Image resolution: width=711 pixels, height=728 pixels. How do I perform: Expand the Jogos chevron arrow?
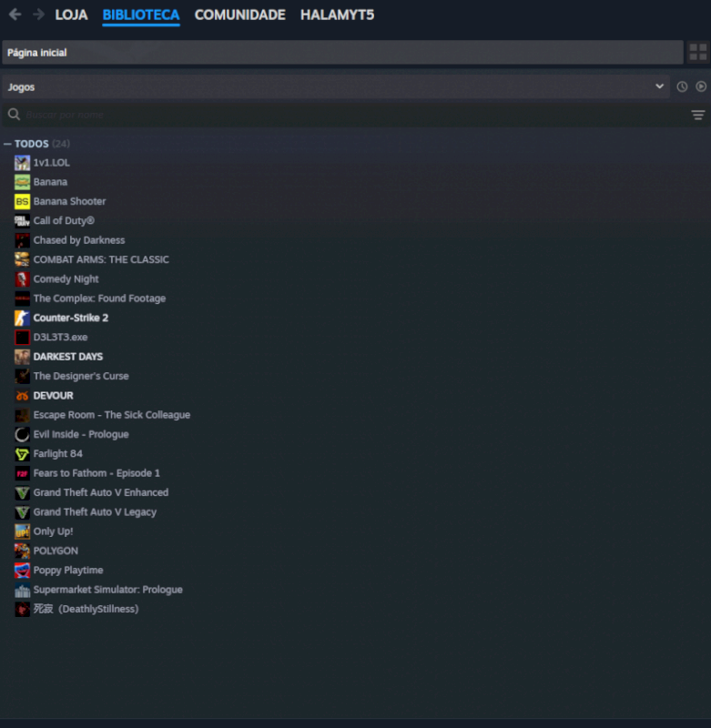[x=659, y=86]
